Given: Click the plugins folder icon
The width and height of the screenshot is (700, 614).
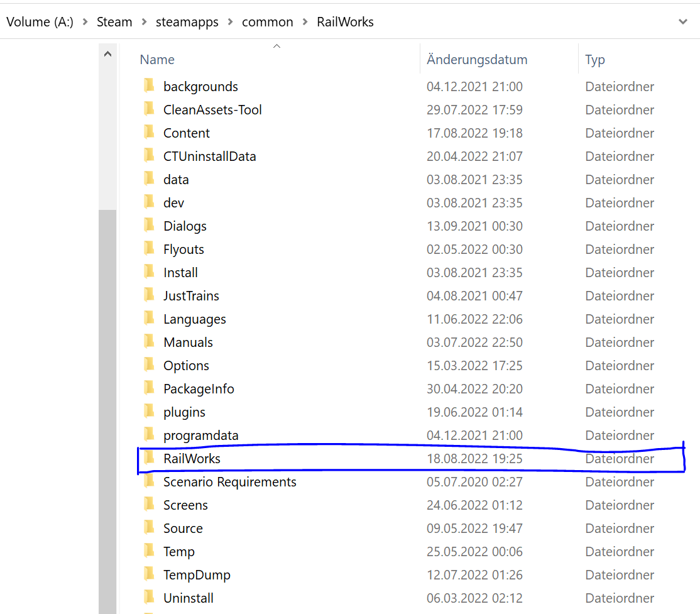Looking at the screenshot, I should 149,410.
